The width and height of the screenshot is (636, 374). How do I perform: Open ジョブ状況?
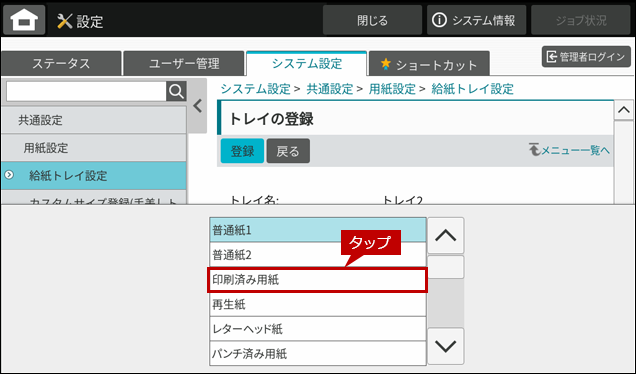[580, 20]
